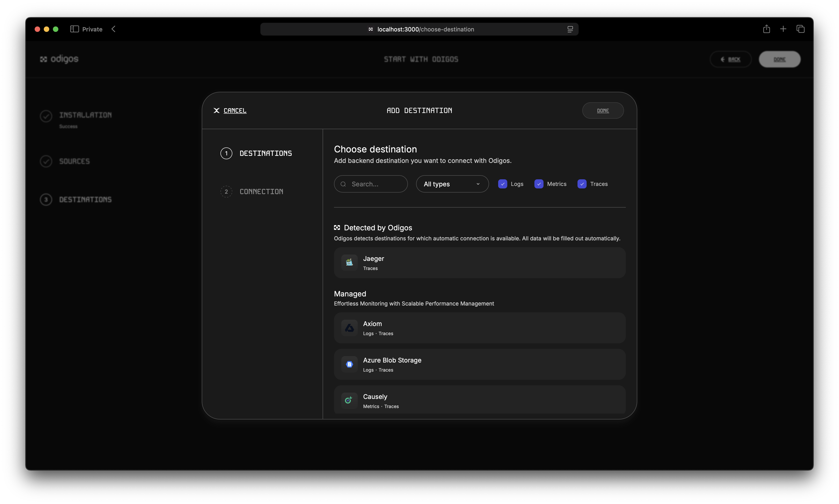Viewport: 839px width, 504px height.
Task: Click the Done button in modal
Action: (603, 110)
